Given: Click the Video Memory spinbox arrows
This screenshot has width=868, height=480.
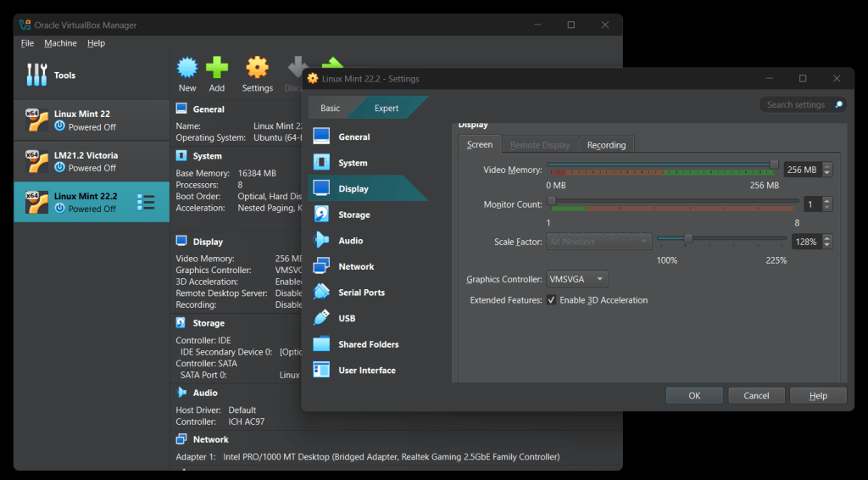Looking at the screenshot, I should [827, 170].
